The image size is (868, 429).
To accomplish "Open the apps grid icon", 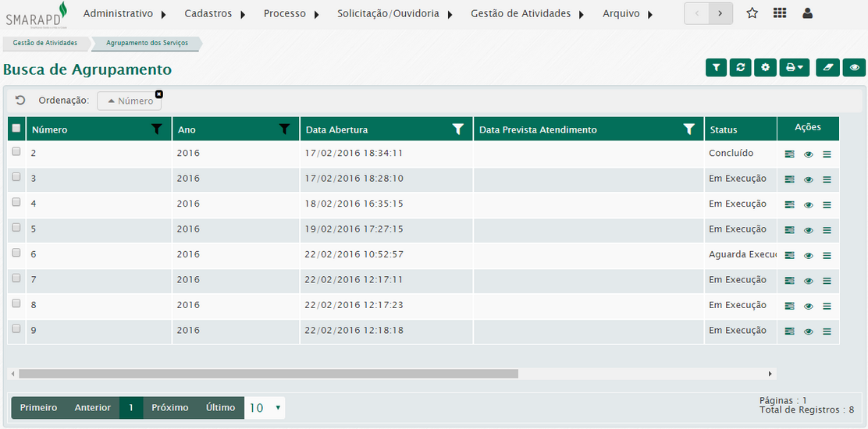I will 779,13.
